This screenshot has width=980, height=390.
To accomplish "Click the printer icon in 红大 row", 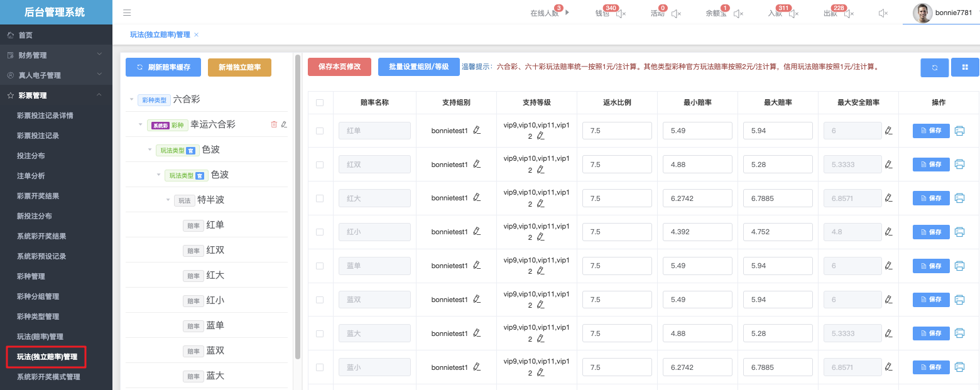I will (959, 198).
